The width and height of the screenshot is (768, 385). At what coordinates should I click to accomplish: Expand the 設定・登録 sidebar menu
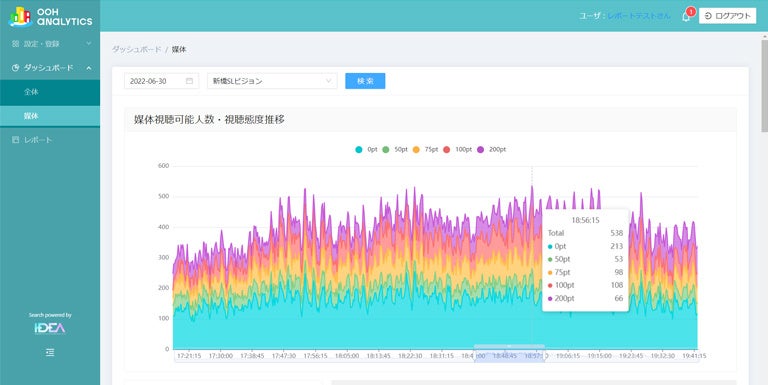click(x=50, y=44)
